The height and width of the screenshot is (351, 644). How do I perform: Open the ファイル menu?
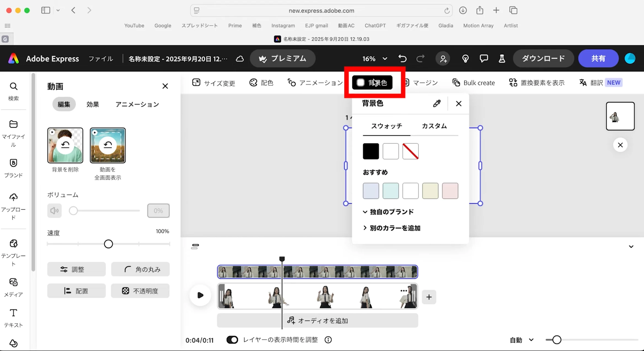101,59
